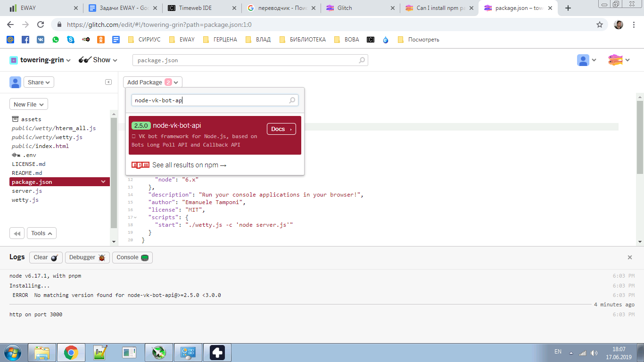The width and height of the screenshot is (644, 362).
Task: Go back to the previous page
Action: pyautogui.click(x=10, y=25)
